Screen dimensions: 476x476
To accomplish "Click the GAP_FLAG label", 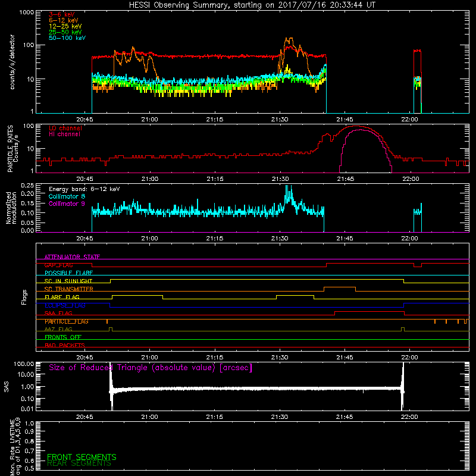I will [x=58, y=265].
